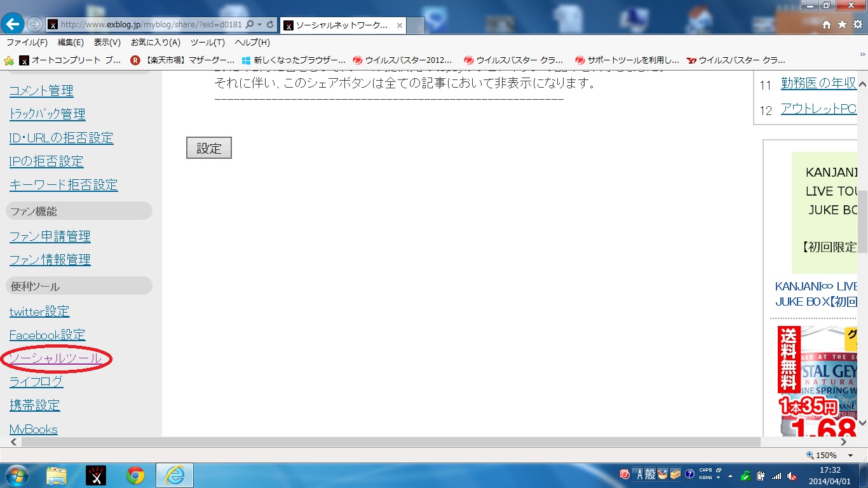Open コメント管理 link in sidebar
This screenshot has height=488, width=868.
[x=41, y=91]
